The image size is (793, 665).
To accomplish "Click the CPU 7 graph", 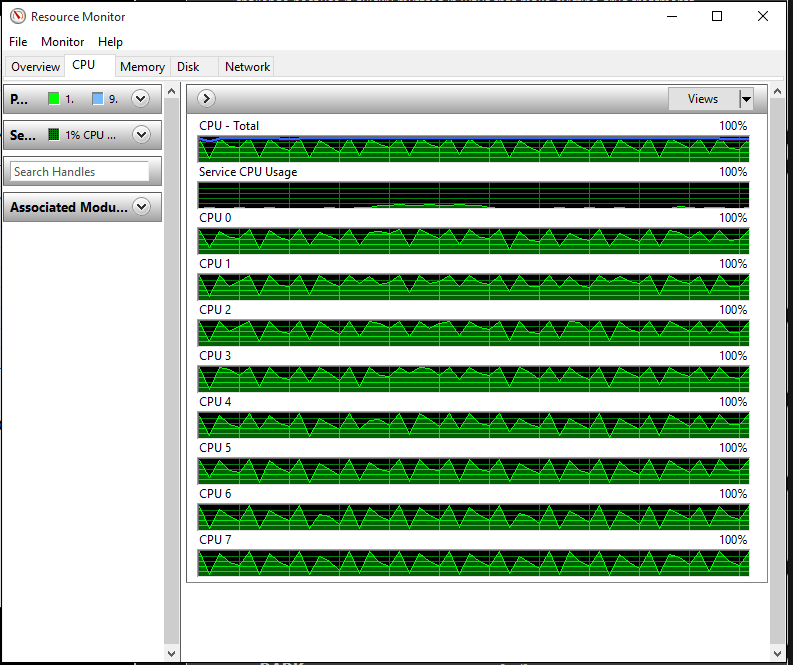I will (x=473, y=563).
